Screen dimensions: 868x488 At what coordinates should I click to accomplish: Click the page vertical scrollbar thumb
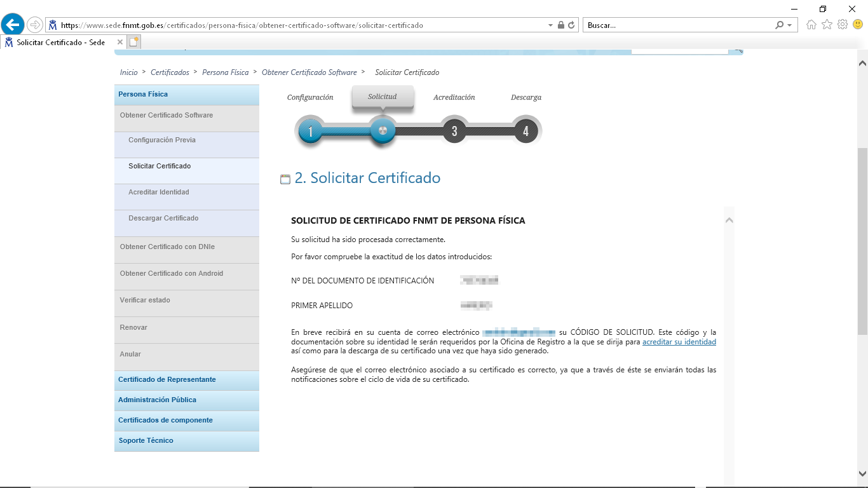coord(862,241)
